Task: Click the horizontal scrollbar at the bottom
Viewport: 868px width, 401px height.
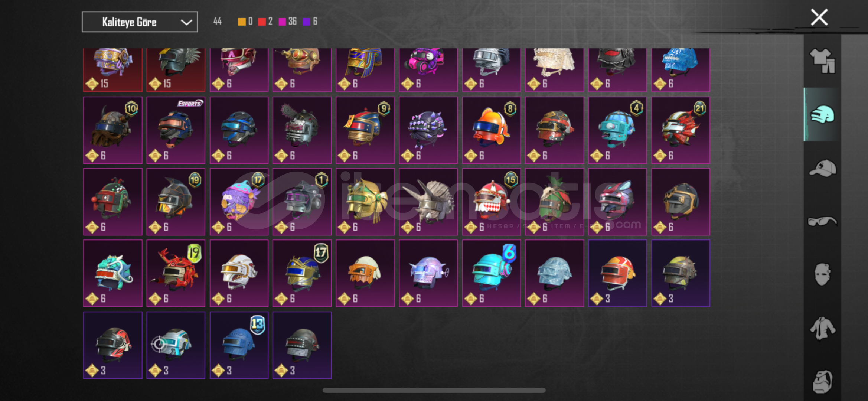Action: point(434,390)
